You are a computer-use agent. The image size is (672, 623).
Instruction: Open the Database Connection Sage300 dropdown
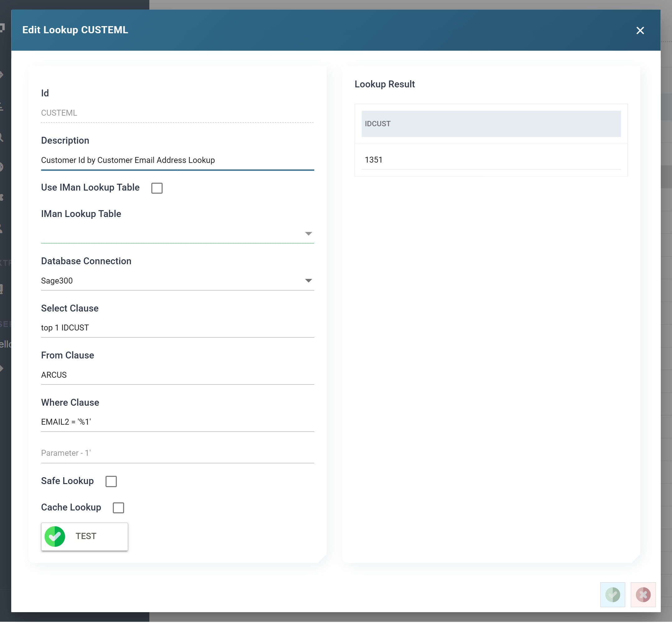(x=177, y=280)
